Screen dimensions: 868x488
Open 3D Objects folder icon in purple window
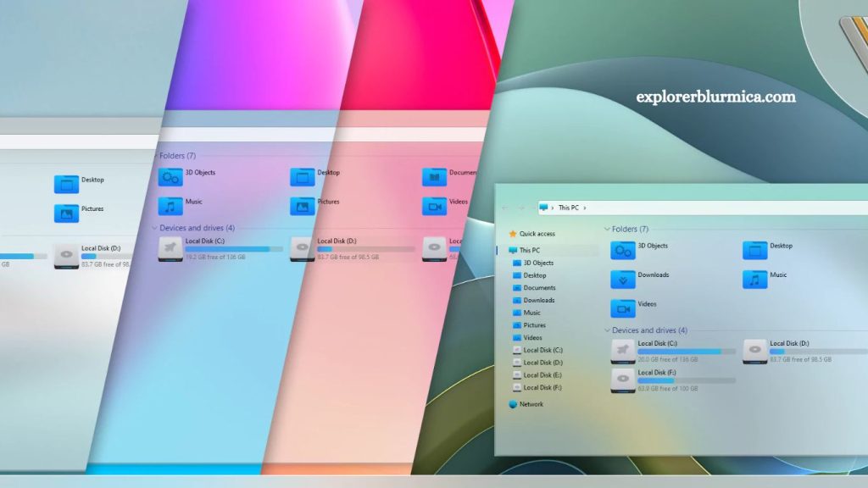(170, 178)
